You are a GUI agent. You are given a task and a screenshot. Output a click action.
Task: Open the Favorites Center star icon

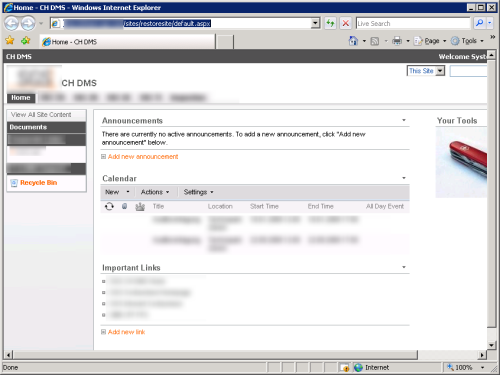(10, 41)
